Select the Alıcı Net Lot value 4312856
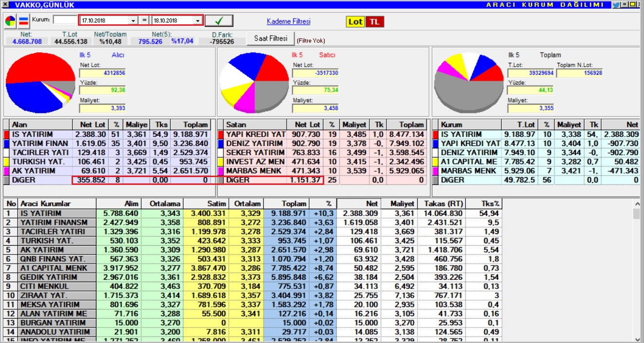The height and width of the screenshot is (343, 644). point(103,73)
